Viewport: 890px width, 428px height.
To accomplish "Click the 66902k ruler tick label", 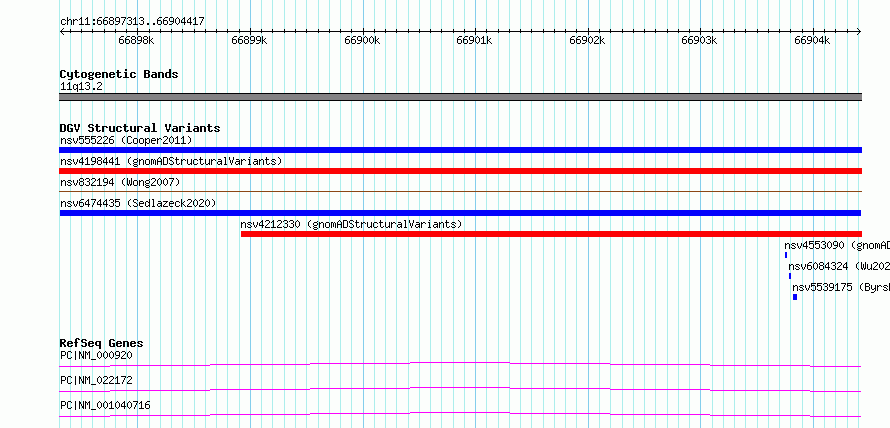I will pos(587,40).
